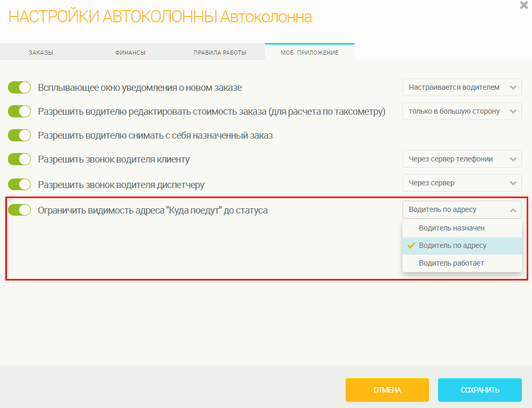532x408 pixels.
Task: Collapse the open "Водитель по адресу" dropdown
Action: pos(462,210)
